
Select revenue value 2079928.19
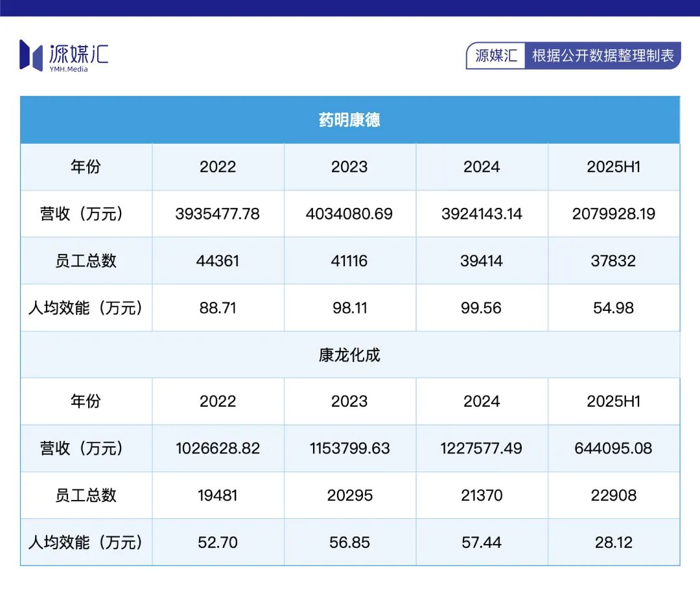[x=614, y=214]
